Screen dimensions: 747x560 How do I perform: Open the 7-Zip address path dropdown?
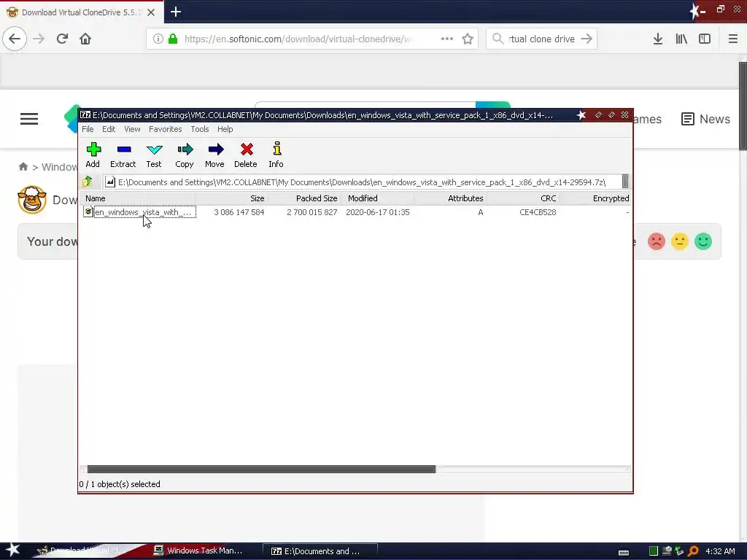tap(625, 182)
